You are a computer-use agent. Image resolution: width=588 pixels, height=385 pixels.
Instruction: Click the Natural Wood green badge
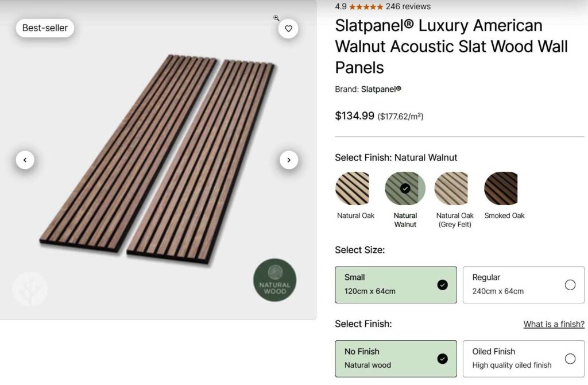[274, 280]
